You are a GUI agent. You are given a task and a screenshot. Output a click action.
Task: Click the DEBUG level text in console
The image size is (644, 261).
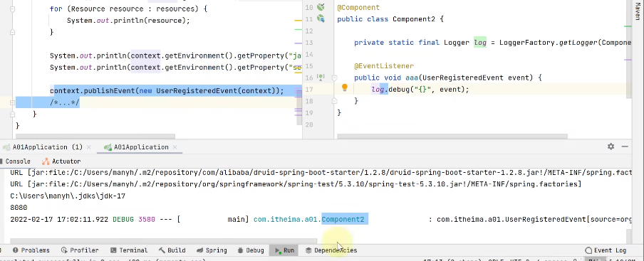pyautogui.click(x=123, y=219)
